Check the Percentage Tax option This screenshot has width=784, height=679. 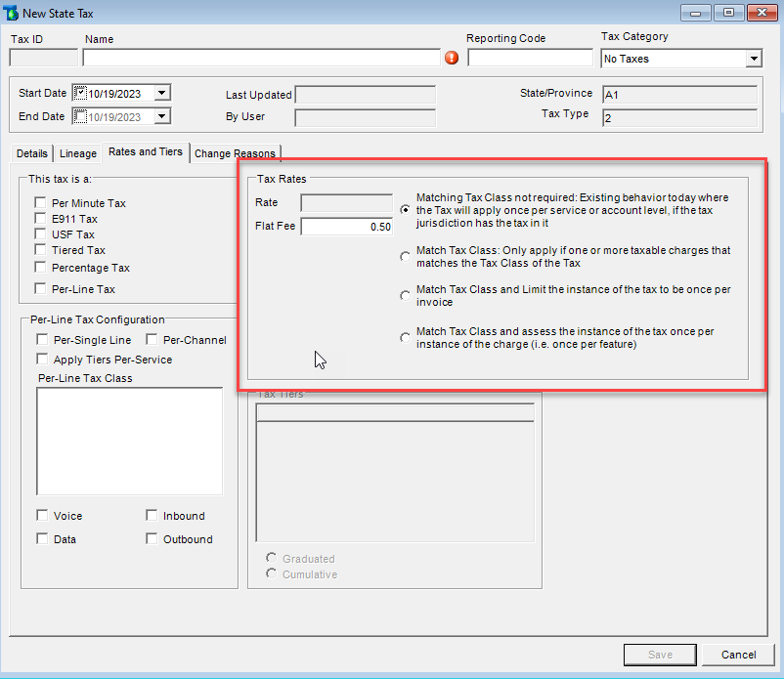pyautogui.click(x=40, y=268)
